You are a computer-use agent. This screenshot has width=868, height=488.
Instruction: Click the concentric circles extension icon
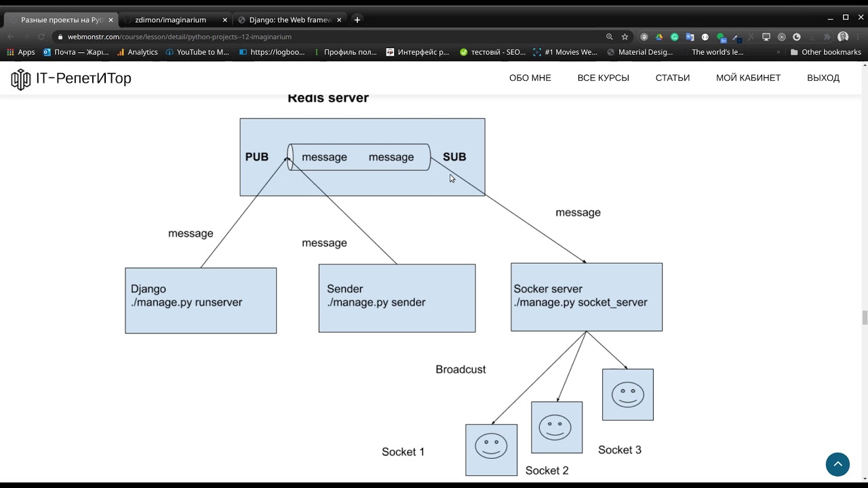tap(781, 37)
